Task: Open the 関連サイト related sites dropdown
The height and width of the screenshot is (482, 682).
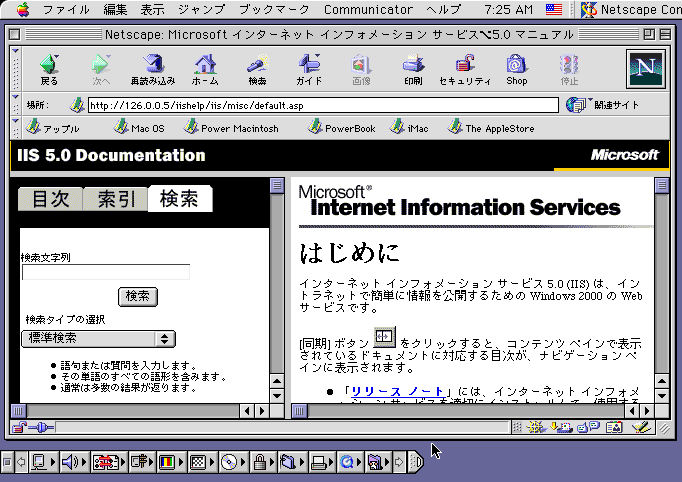Action: coord(603,105)
